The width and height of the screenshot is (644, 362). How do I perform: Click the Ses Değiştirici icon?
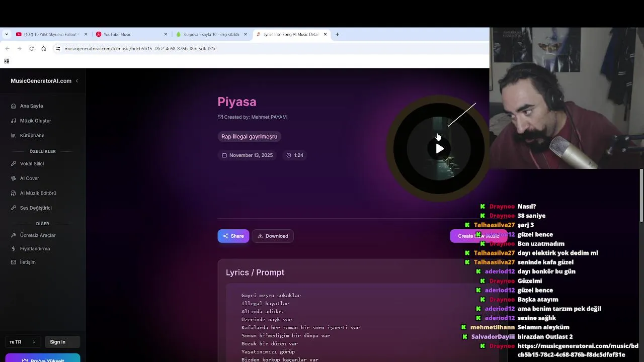(14, 208)
